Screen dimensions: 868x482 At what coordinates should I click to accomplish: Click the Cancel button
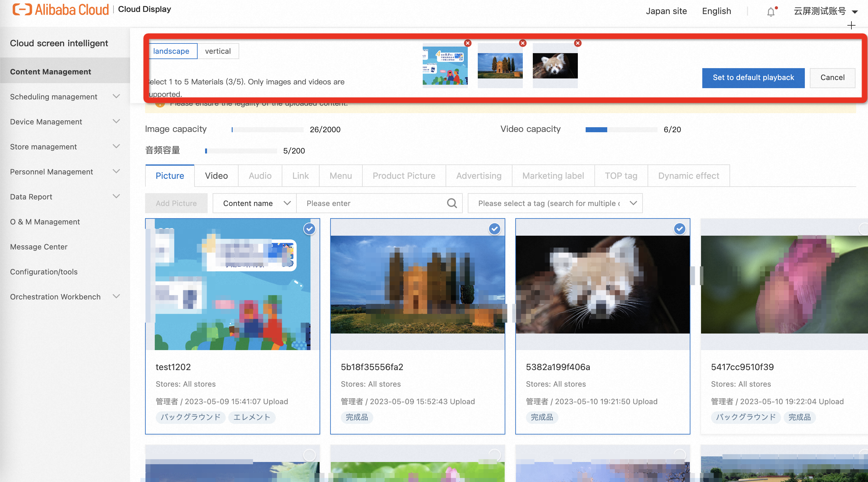pyautogui.click(x=832, y=78)
